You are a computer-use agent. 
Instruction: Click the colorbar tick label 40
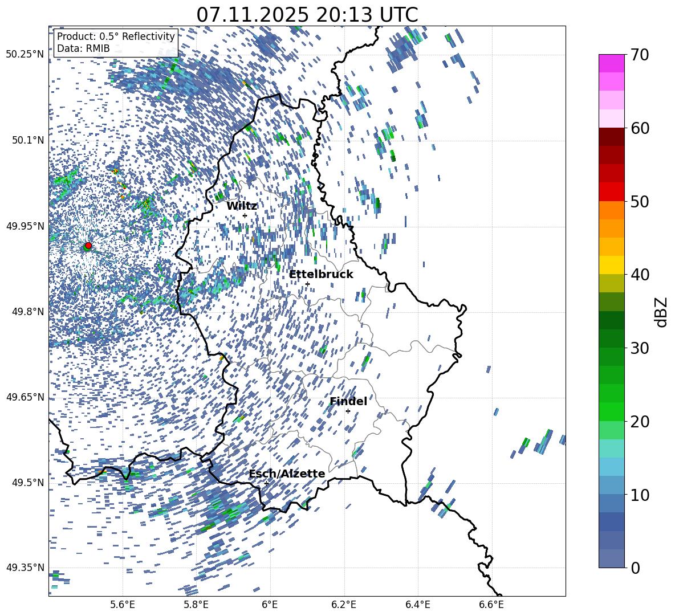(640, 275)
